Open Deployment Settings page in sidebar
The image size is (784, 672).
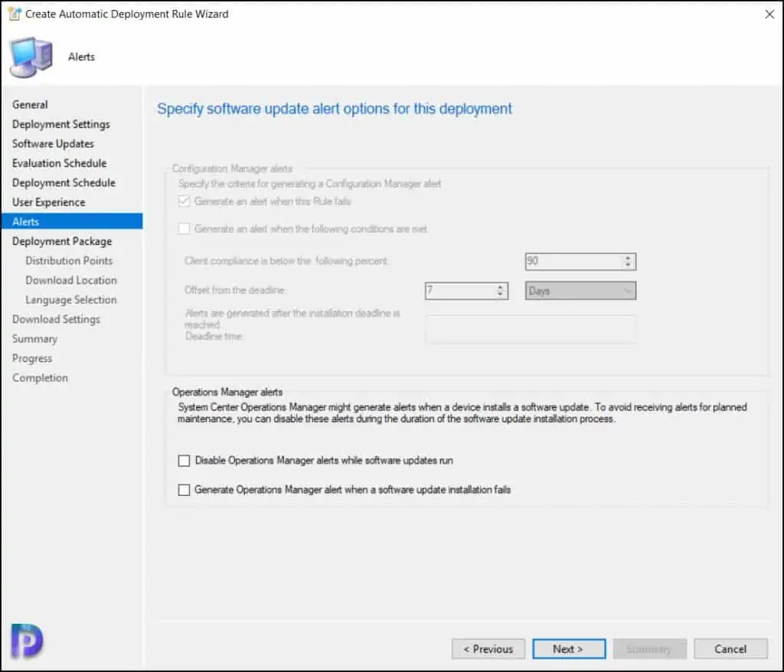coord(61,124)
